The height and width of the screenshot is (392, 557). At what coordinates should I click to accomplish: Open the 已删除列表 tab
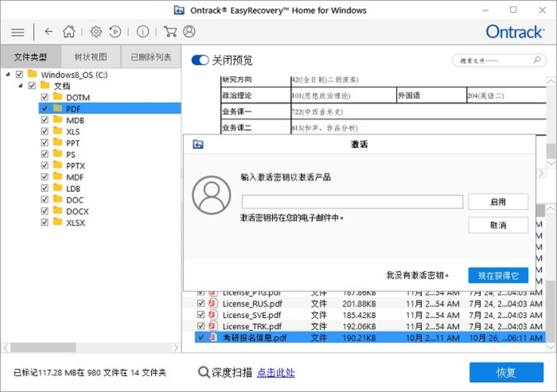[151, 57]
